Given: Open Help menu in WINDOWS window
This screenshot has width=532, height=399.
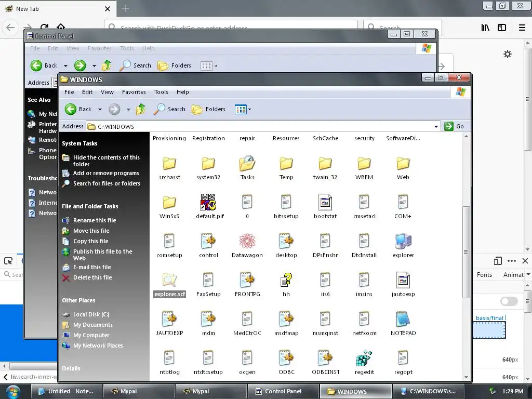Looking at the screenshot, I should point(182,92).
